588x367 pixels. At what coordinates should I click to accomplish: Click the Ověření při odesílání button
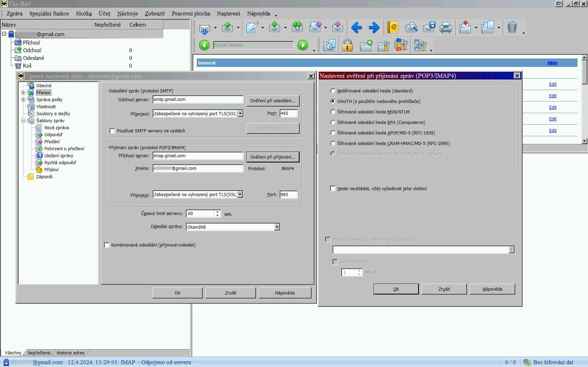click(x=272, y=101)
